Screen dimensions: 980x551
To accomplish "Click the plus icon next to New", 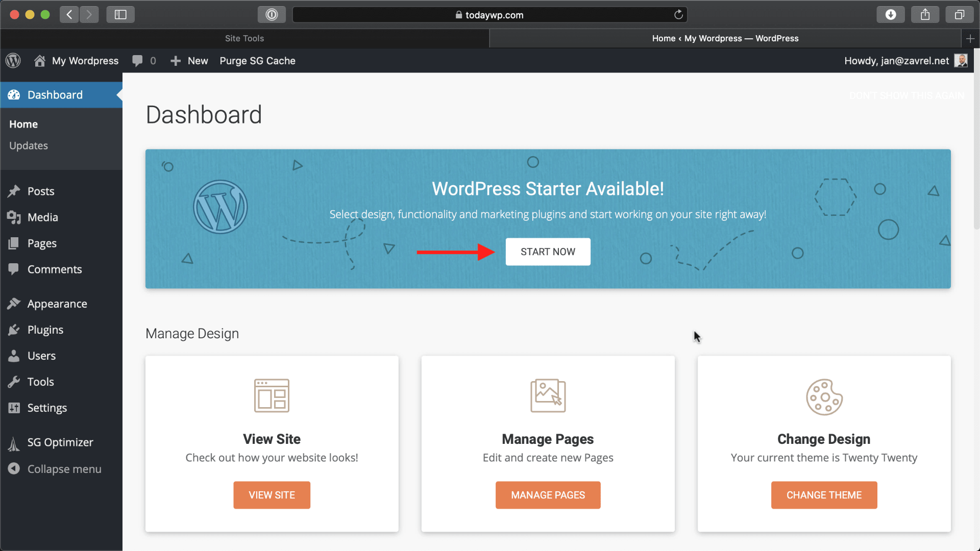I will [176, 61].
